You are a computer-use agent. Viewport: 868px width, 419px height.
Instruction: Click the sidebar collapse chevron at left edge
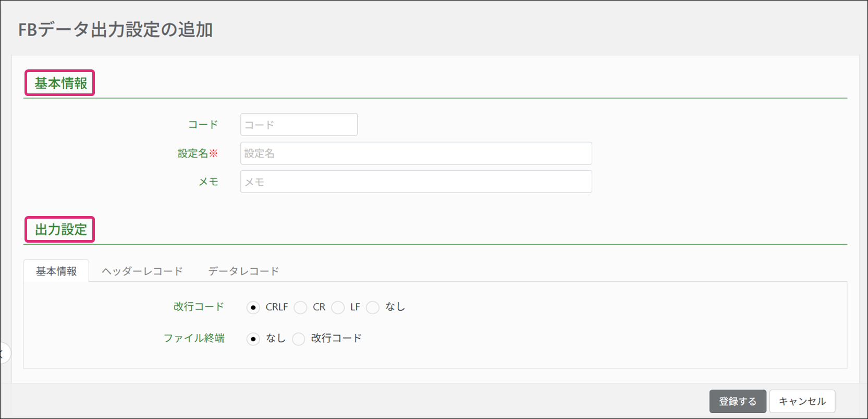pyautogui.click(x=3, y=353)
